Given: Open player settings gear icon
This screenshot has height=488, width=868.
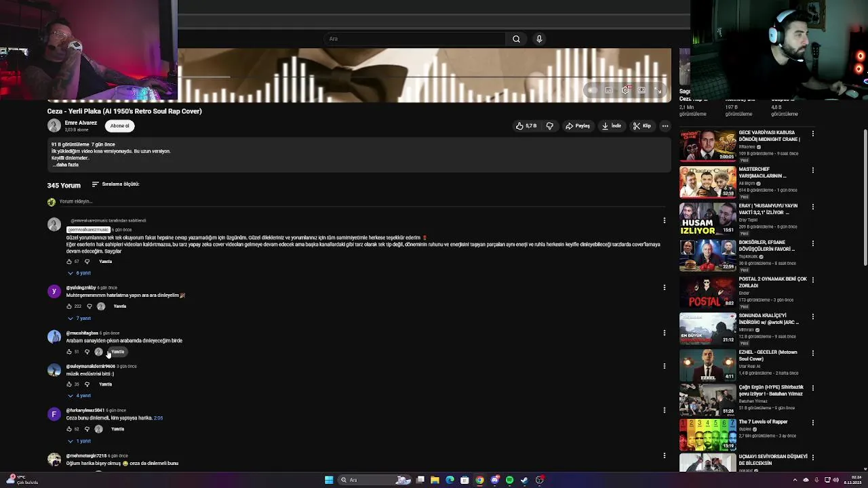Looking at the screenshot, I should point(625,90).
